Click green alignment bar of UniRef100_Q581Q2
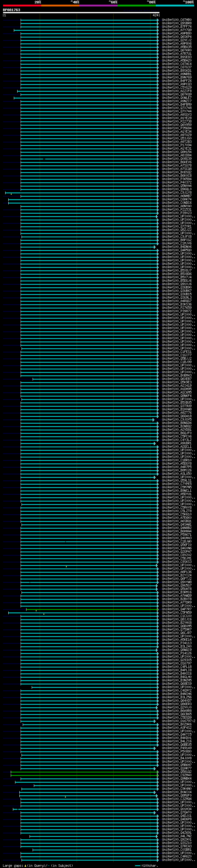 85,772
